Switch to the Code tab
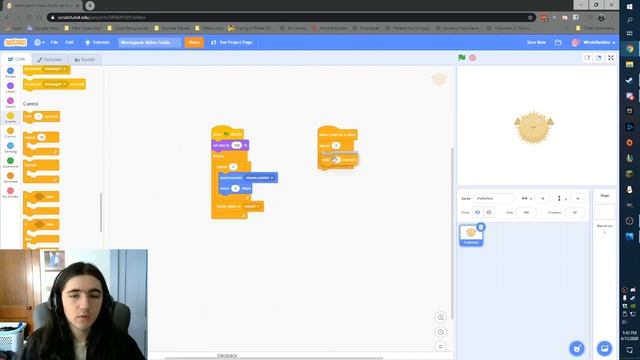 point(16,59)
